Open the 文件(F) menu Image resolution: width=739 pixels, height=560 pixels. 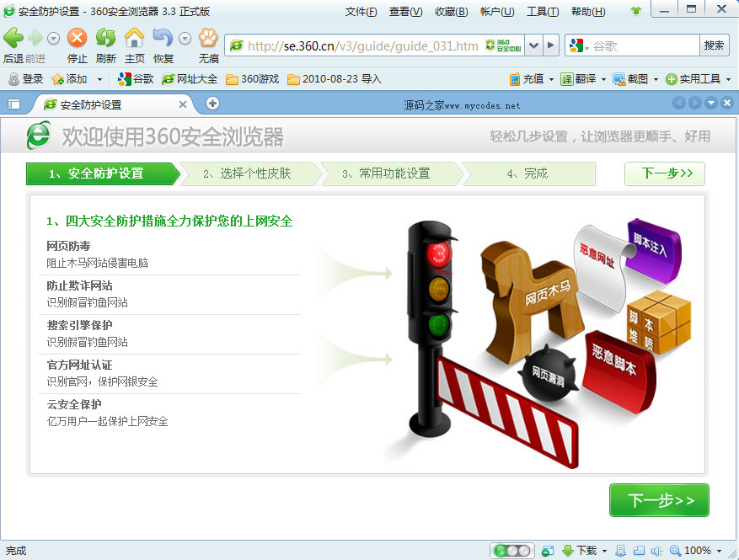pos(361,11)
